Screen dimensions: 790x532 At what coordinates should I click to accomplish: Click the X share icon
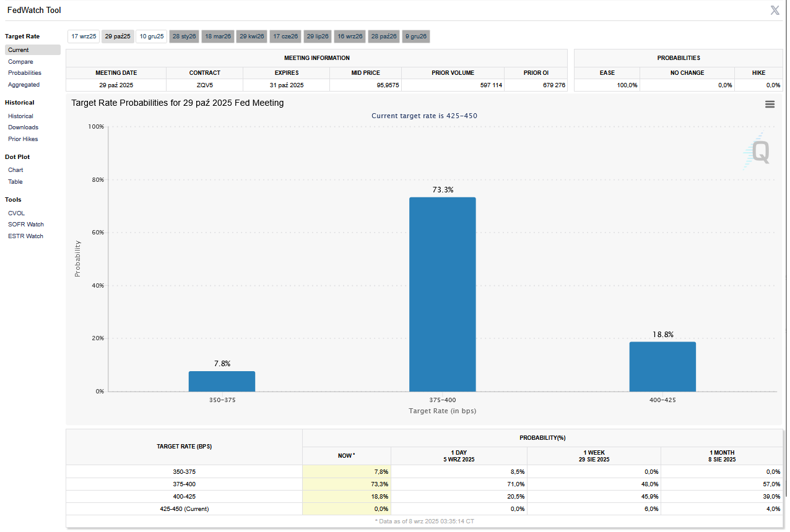pyautogui.click(x=775, y=10)
